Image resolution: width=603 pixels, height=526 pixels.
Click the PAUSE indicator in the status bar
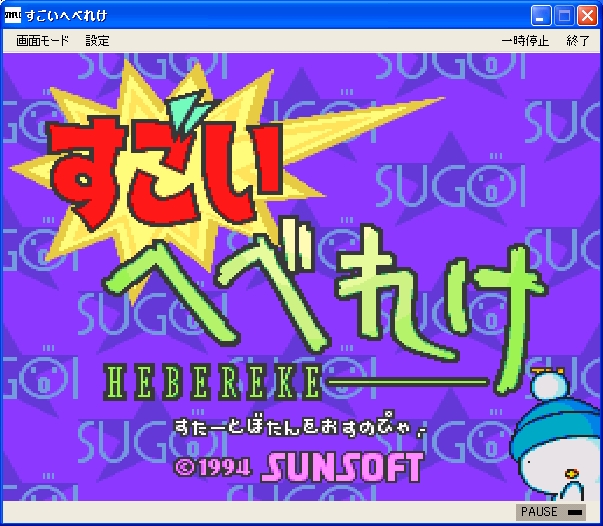coord(551,512)
